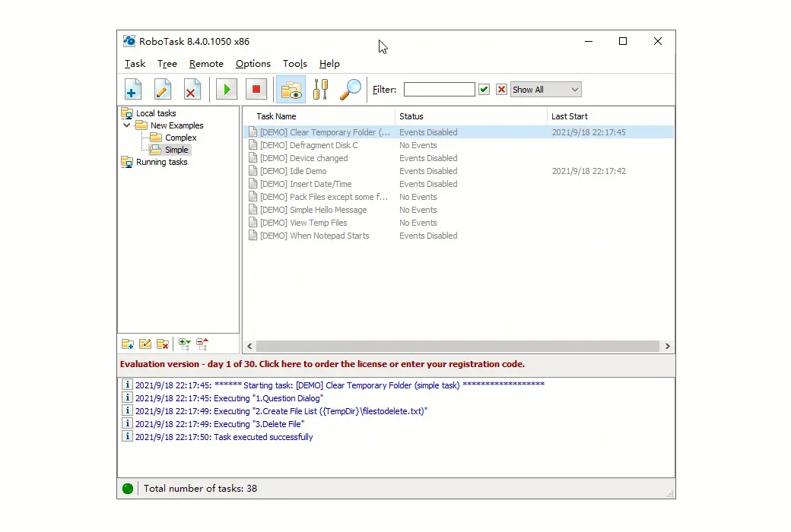Collapse the New Examples tree node
This screenshot has height=532, width=791.
pyautogui.click(x=126, y=125)
